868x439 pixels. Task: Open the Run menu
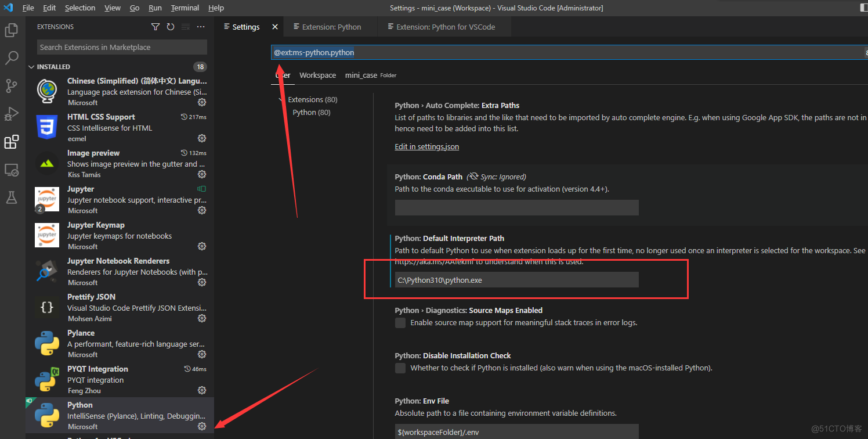click(x=155, y=8)
